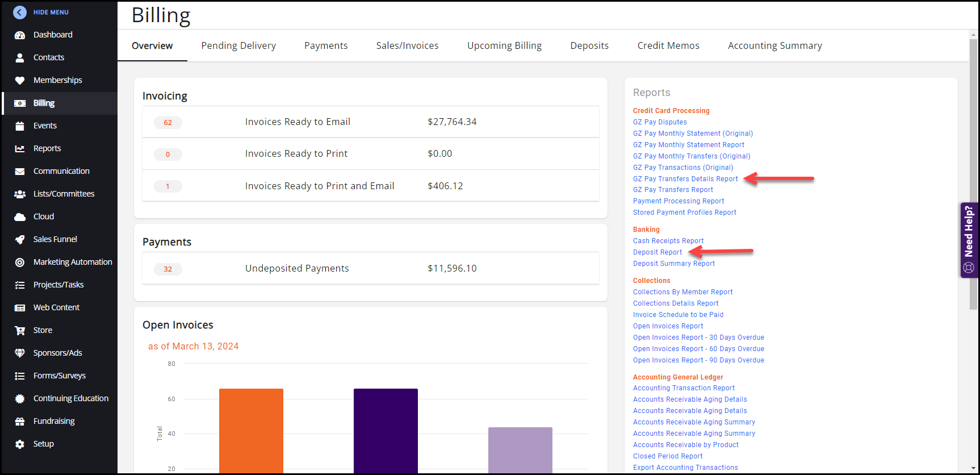Click the $27,764.34 invoice amount
Image resolution: width=980 pixels, height=475 pixels.
(x=452, y=122)
